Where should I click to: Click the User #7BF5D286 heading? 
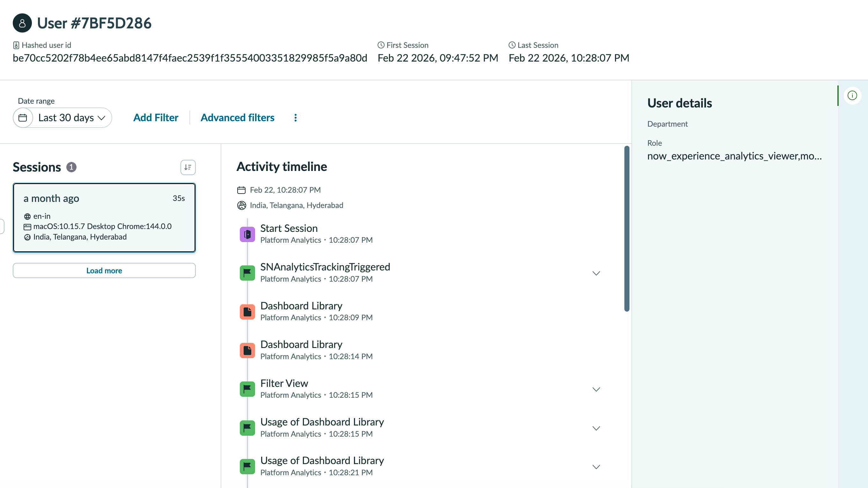click(94, 23)
